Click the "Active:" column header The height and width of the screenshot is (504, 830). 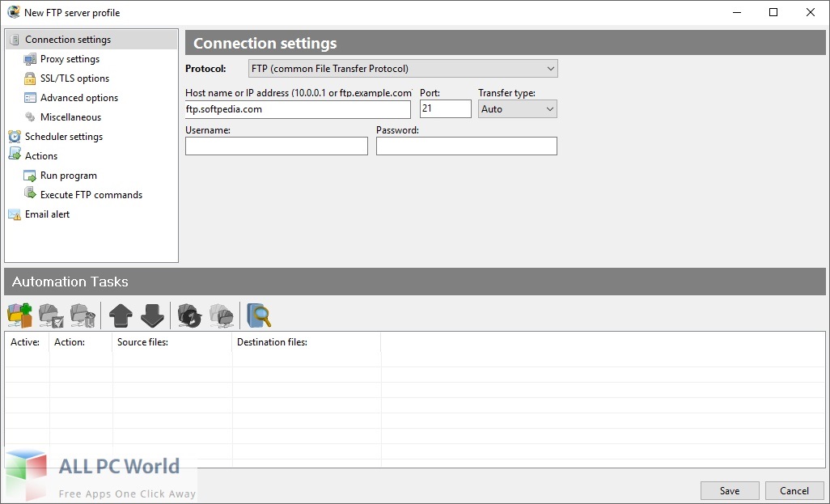pos(25,342)
